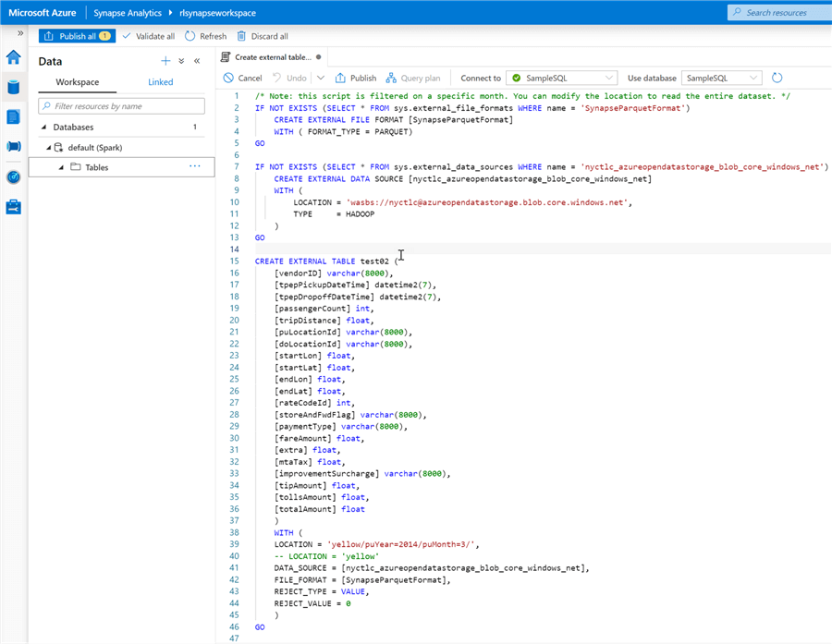Switch to the Linked tab
The height and width of the screenshot is (644, 832).
tap(160, 82)
